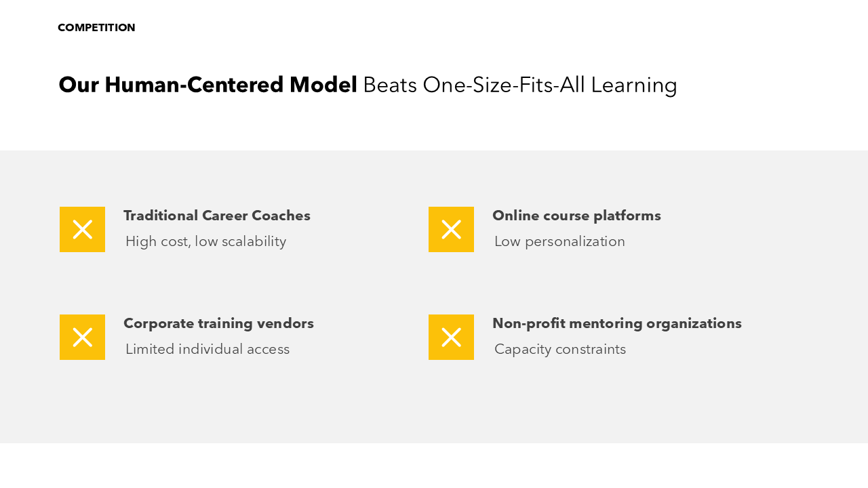Select the X icon beside Non-profit mentoring organizations
The image size is (868, 488).
tap(451, 337)
